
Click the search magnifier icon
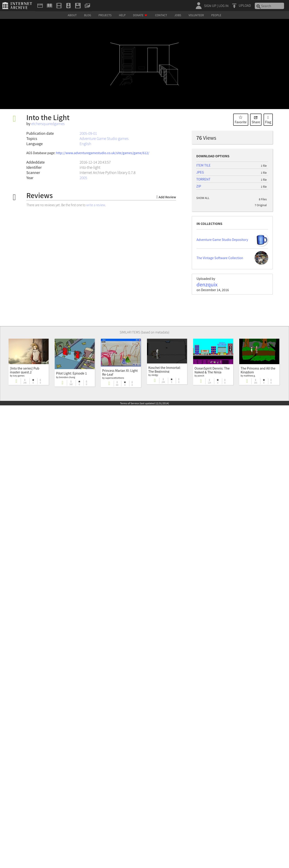click(258, 6)
